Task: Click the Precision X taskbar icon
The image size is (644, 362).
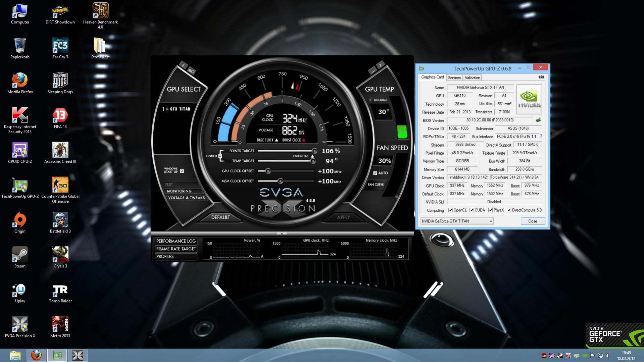Action: pyautogui.click(x=78, y=355)
